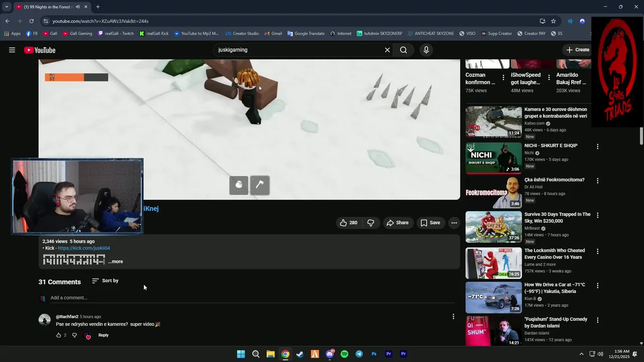Open options for NICHI - SHKURT E SHQIP
The width and height of the screenshot is (644, 362).
tap(598, 147)
